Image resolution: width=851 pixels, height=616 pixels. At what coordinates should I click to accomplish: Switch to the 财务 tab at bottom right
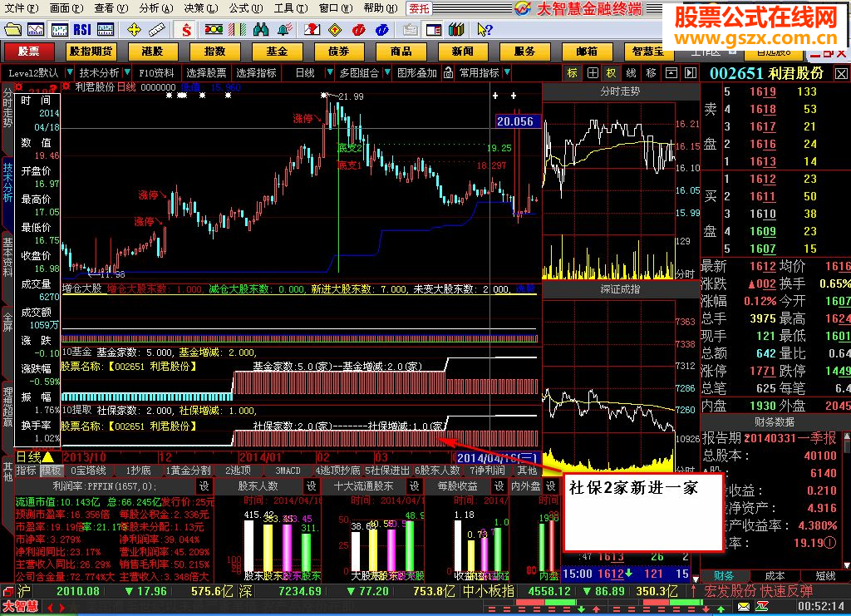point(724,576)
